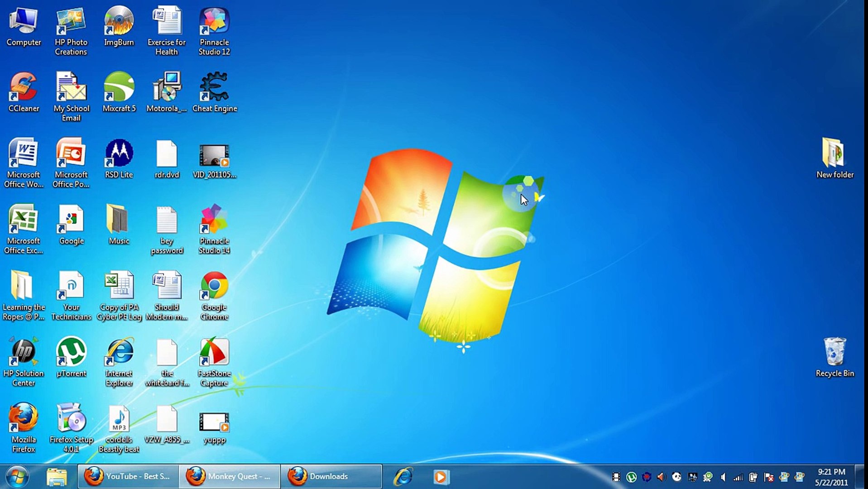This screenshot has height=489, width=868.
Task: Open the panda tray icon
Action: (677, 477)
